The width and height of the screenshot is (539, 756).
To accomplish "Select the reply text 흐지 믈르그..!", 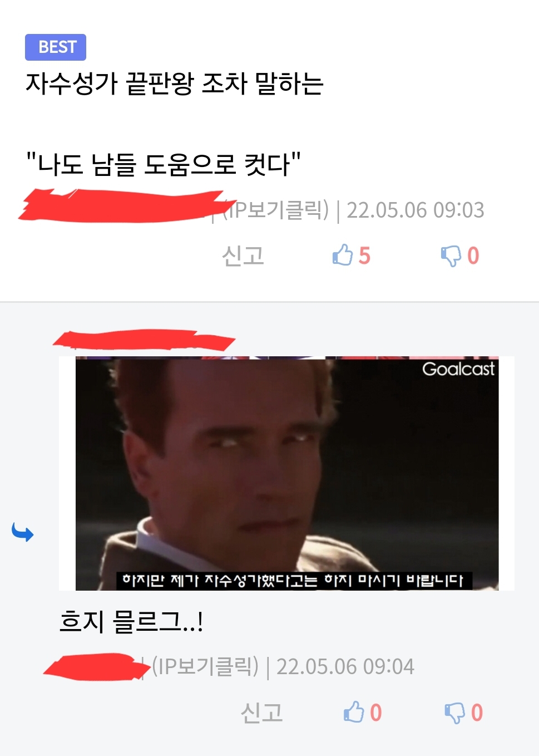I will [131, 621].
